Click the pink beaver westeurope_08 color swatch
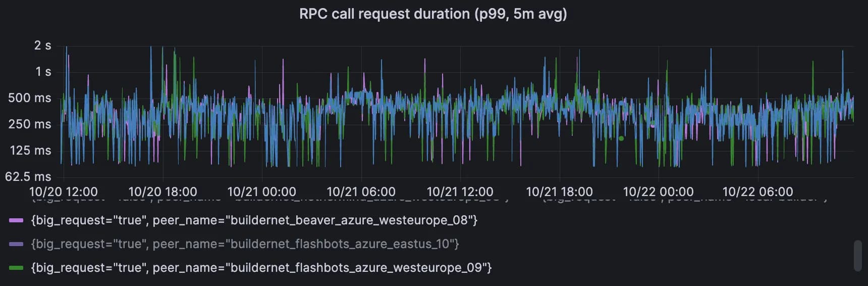Screen dimensions: 868x286 click(x=16, y=220)
